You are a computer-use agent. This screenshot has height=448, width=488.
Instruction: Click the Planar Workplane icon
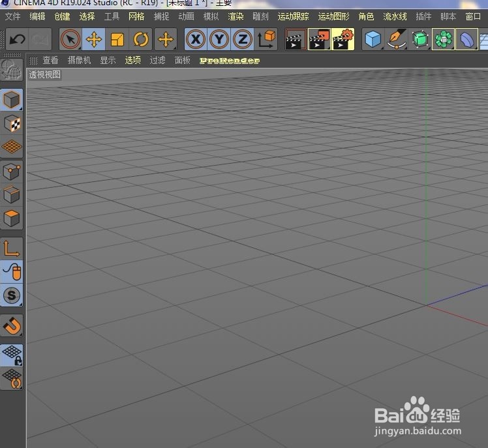click(x=12, y=379)
